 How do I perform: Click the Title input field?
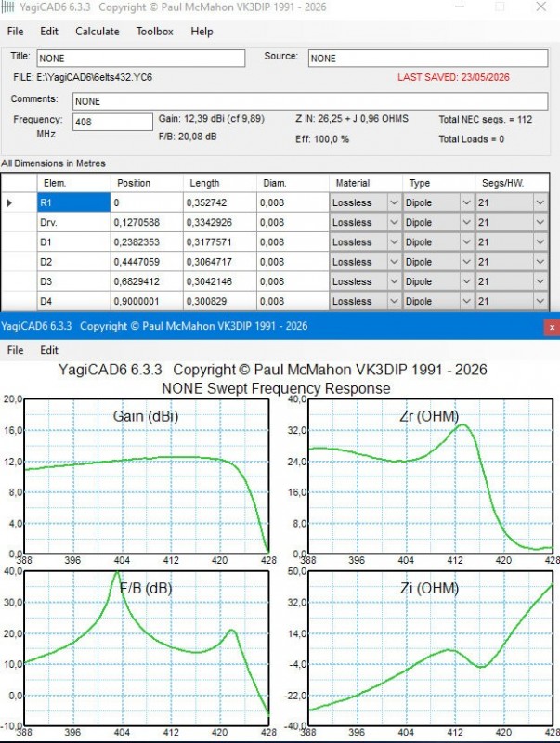click(x=141, y=59)
